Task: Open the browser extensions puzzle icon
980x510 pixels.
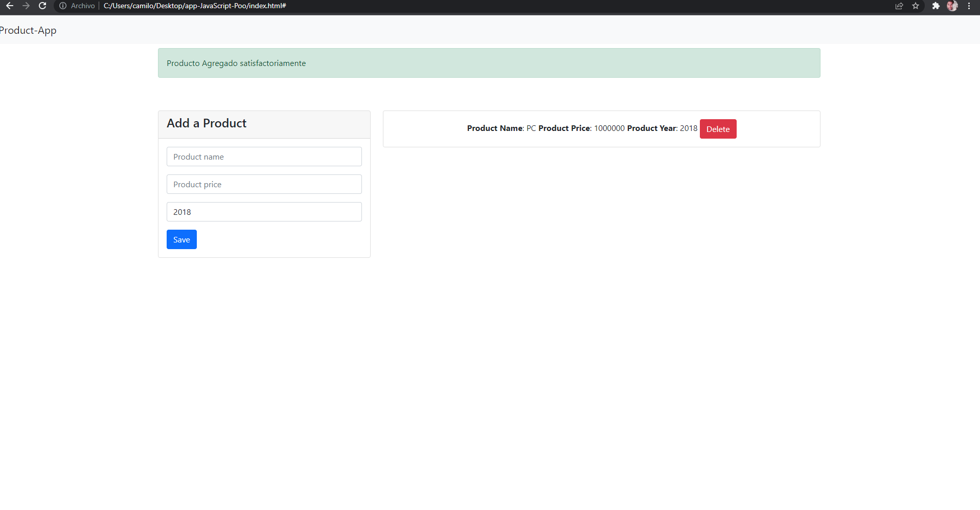Action: 937,6
